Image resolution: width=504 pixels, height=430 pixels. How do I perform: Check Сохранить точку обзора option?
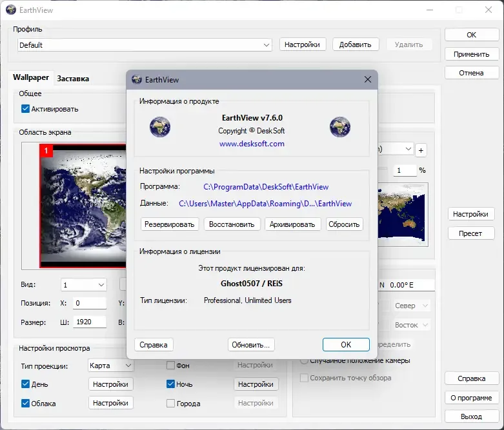click(x=304, y=378)
